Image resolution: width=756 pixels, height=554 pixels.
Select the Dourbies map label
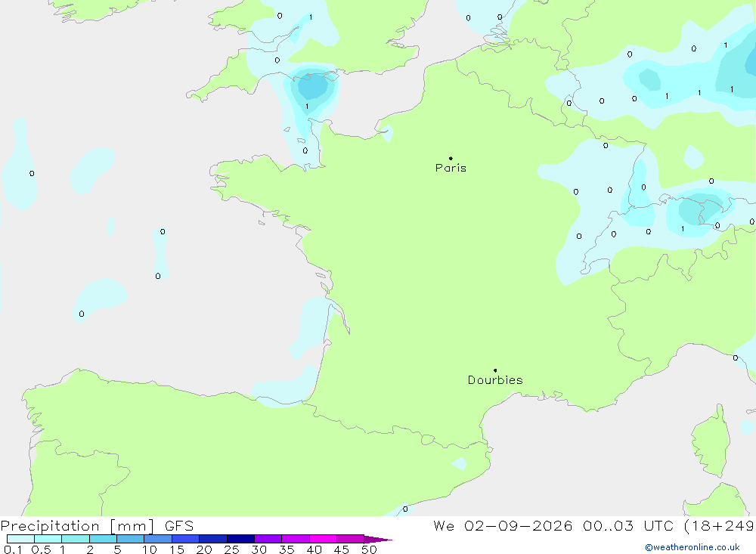(495, 380)
